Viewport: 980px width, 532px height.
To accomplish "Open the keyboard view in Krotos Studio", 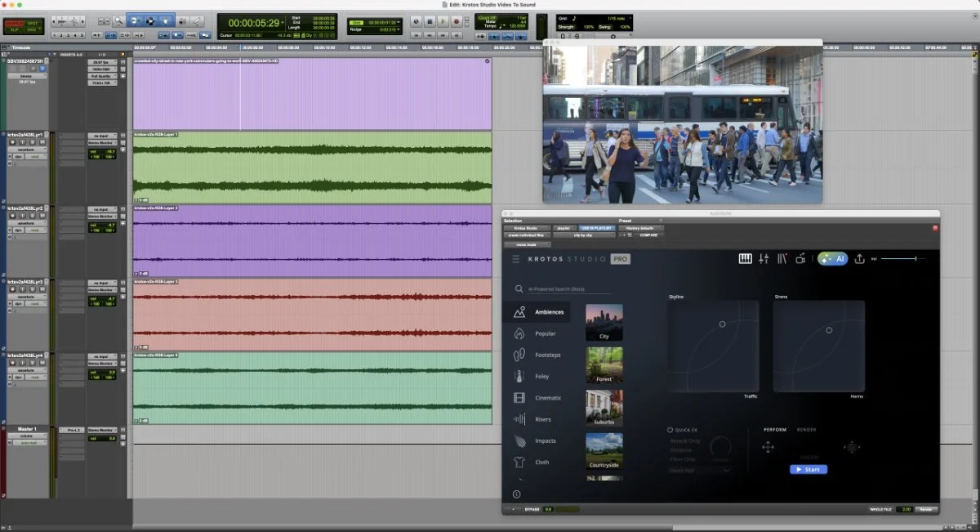I will (745, 258).
